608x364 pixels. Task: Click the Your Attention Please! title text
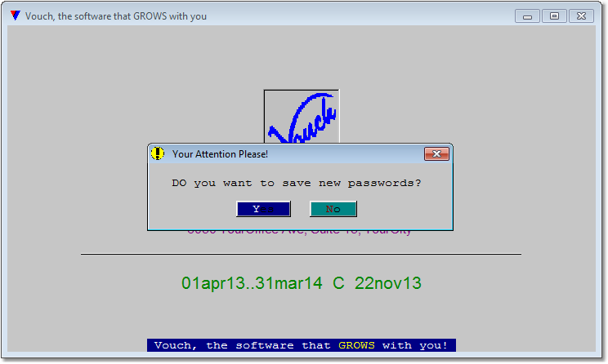tap(220, 154)
